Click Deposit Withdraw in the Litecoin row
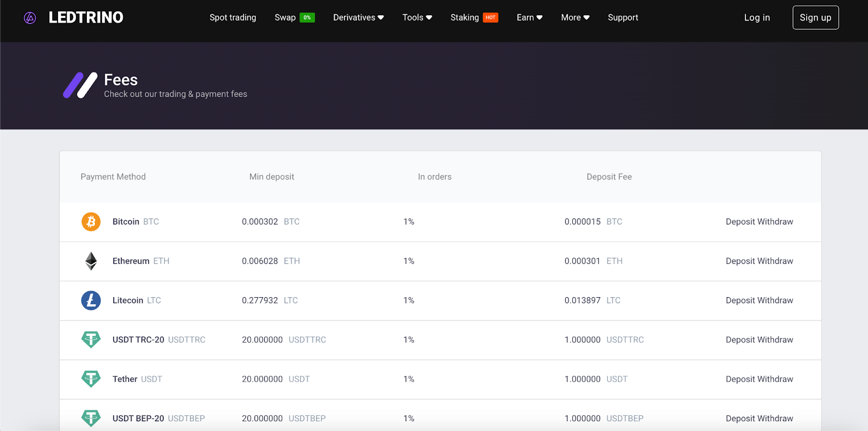The height and width of the screenshot is (431, 868). point(759,300)
